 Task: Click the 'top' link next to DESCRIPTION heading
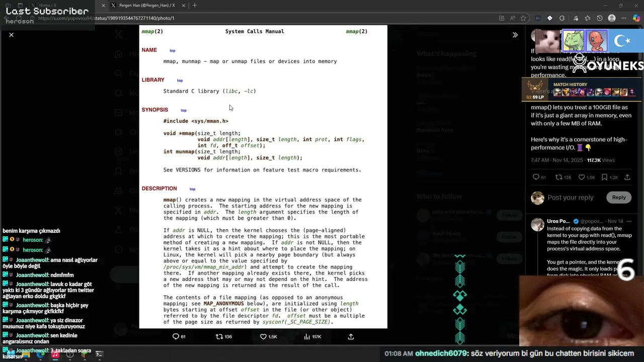(192, 189)
